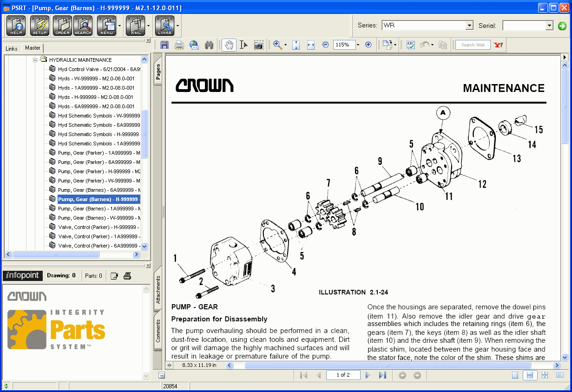Open the binoculars Search tool

[x=209, y=45]
